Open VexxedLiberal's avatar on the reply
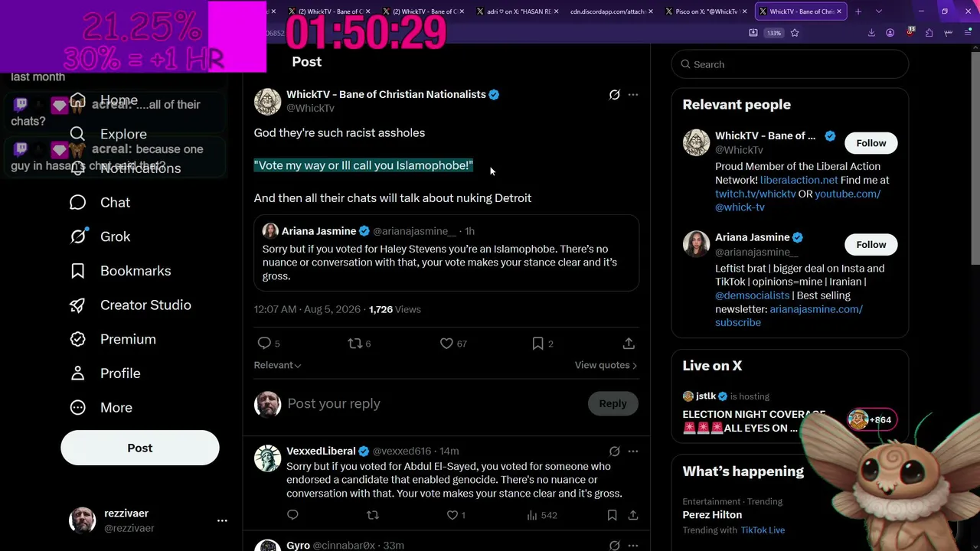This screenshot has width=980, height=551. tap(267, 458)
